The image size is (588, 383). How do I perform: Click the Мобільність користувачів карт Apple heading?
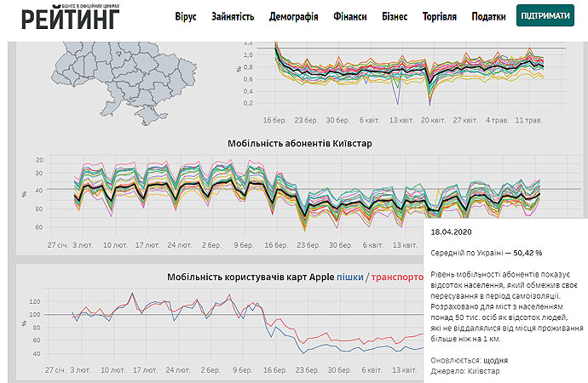(251, 277)
